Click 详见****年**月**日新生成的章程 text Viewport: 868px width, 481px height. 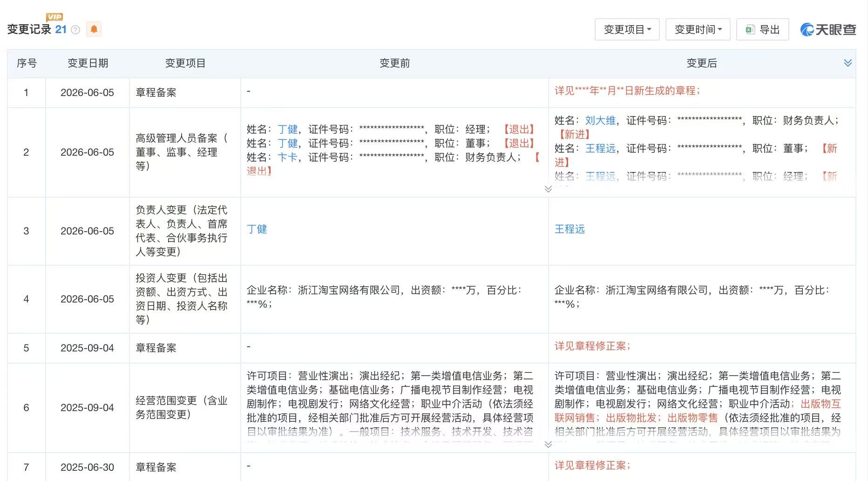click(x=627, y=91)
